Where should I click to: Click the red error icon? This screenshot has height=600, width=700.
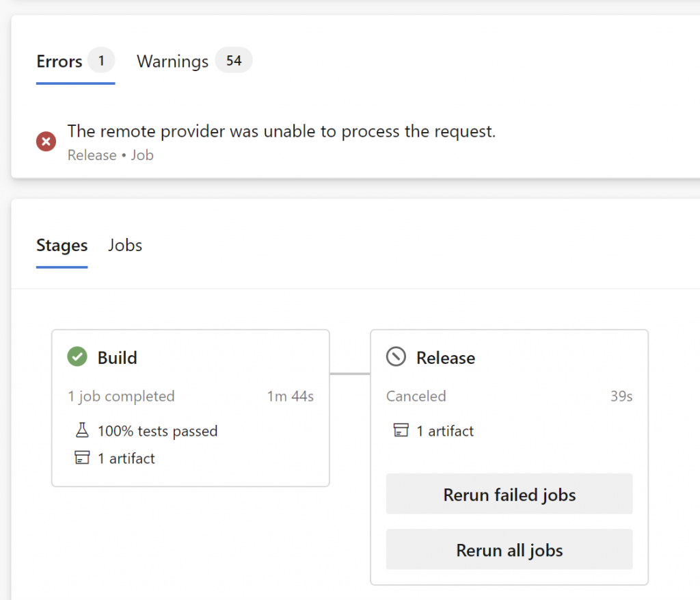(x=46, y=142)
